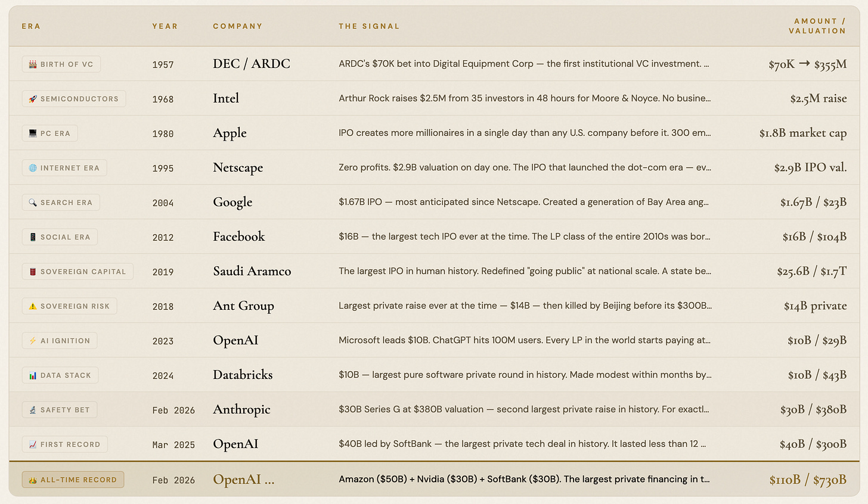
Task: Click the $25.6B / $1.7T amount
Action: 812,272
